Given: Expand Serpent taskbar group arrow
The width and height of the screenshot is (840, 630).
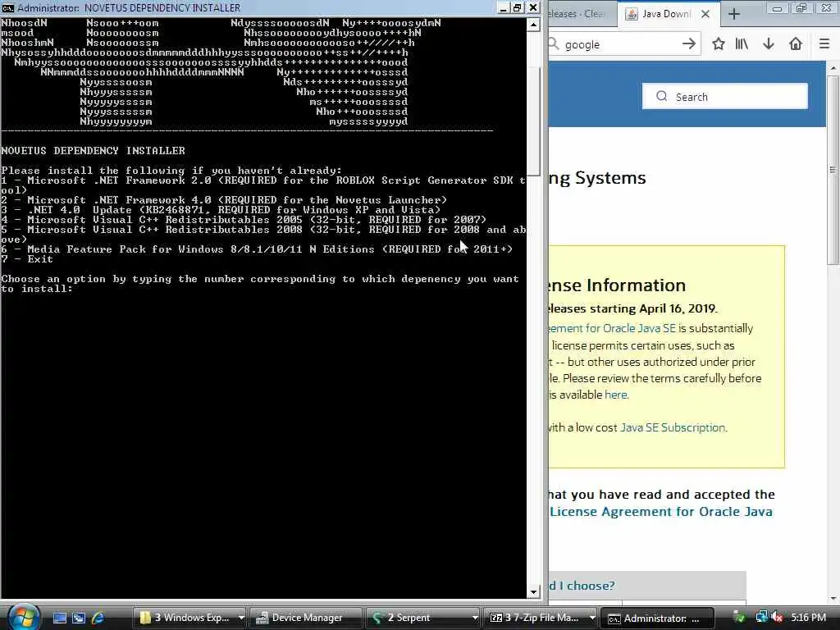Looking at the screenshot, I should pyautogui.click(x=475, y=618).
